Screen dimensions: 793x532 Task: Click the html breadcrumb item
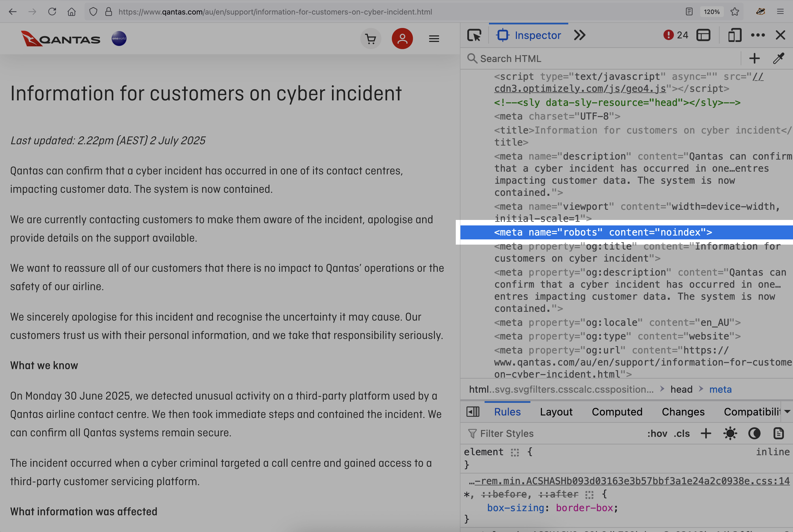pyautogui.click(x=561, y=389)
